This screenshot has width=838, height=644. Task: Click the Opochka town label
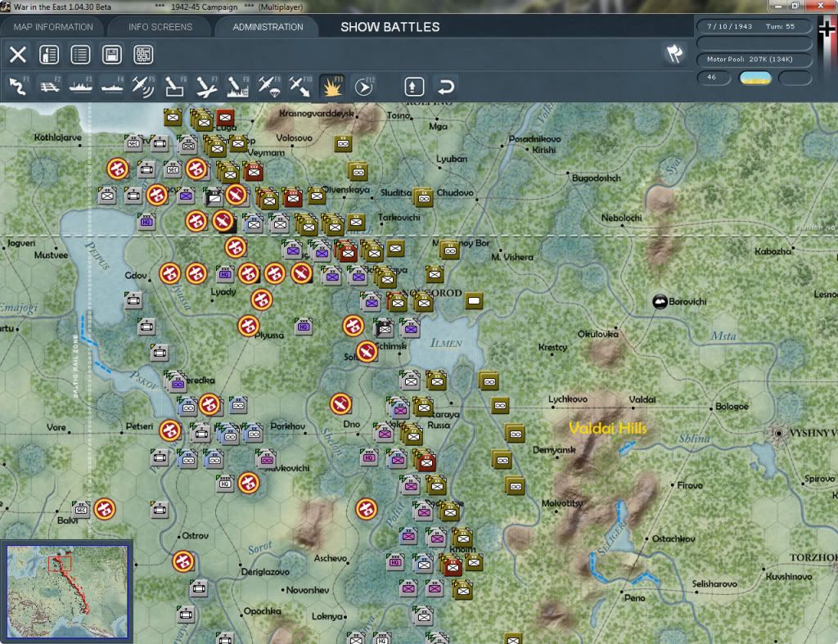262,611
